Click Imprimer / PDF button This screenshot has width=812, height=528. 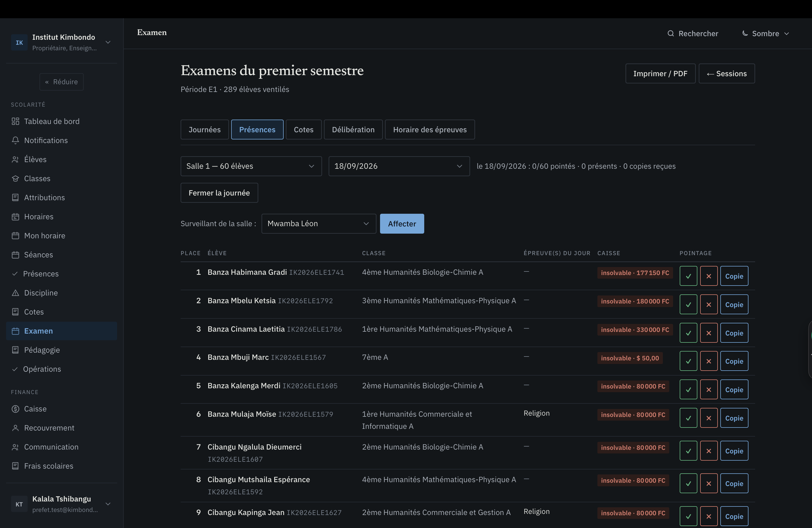[660, 74]
